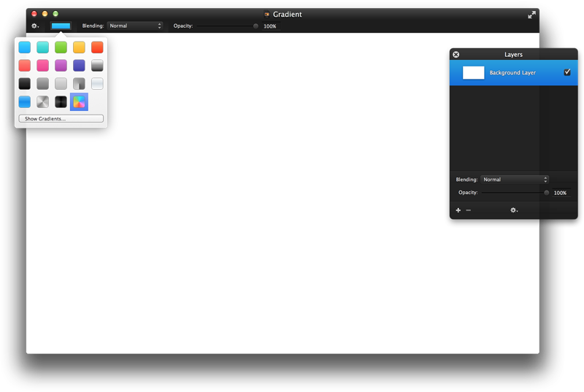Select the metallic split gray gradient preset
The height and width of the screenshot is (392, 584).
click(x=79, y=84)
